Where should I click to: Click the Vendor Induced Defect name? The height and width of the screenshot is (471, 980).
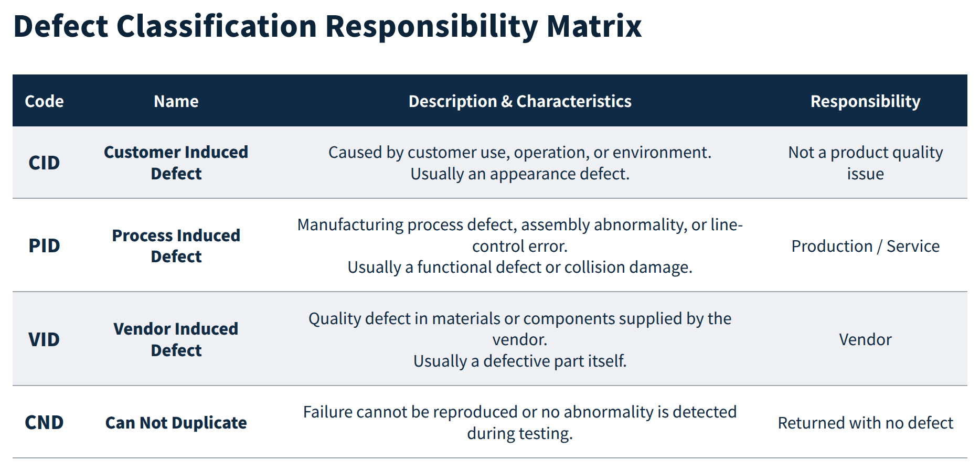(x=176, y=339)
